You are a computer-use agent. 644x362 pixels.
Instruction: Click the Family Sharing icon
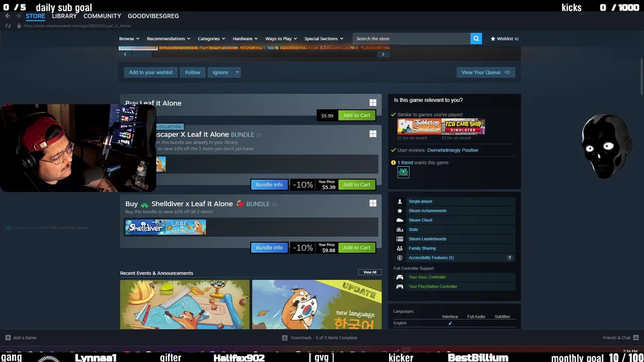(x=399, y=248)
